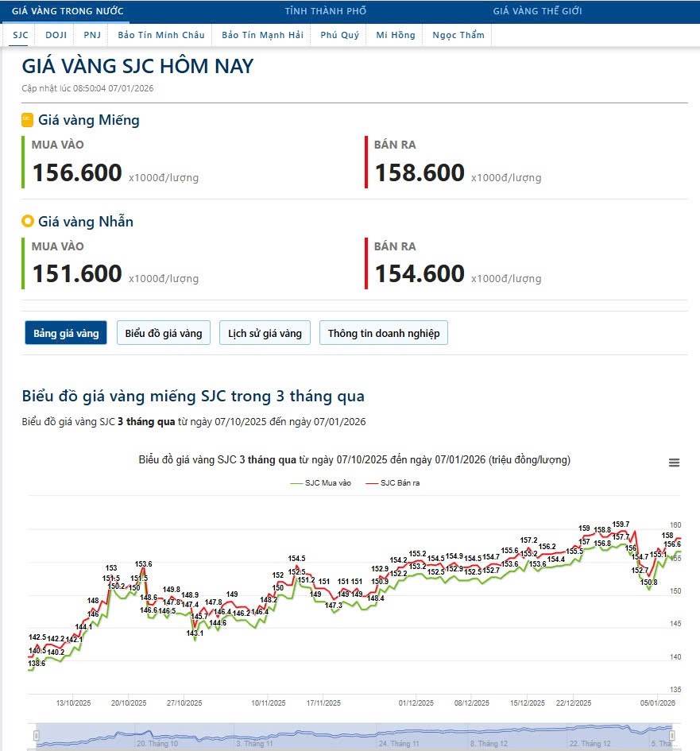Image resolution: width=700 pixels, height=751 pixels.
Task: Hide the SJC Bán ra series via legend
Action: tap(401, 482)
